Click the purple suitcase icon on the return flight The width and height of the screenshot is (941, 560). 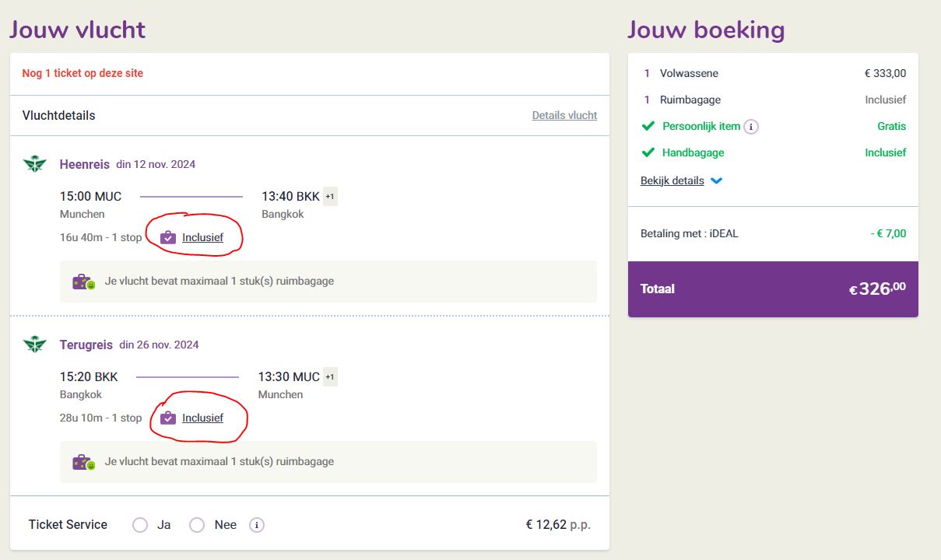coord(168,418)
